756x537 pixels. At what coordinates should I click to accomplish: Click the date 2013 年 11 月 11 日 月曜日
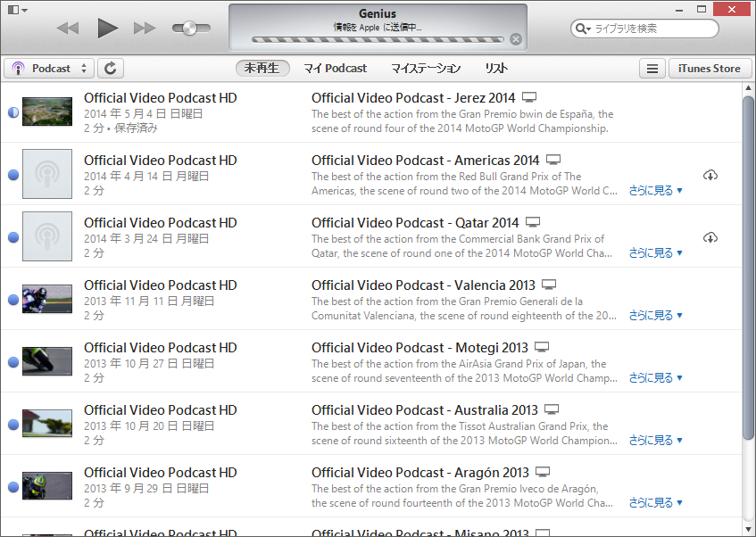149,302
